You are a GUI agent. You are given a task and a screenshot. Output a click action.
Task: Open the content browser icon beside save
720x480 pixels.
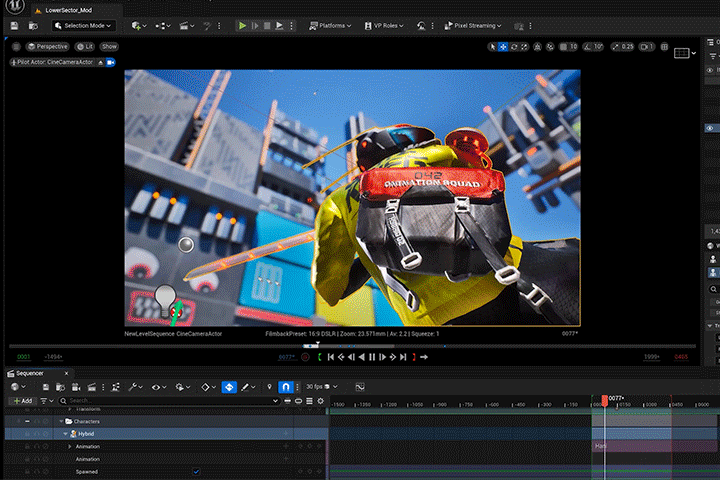[33, 26]
